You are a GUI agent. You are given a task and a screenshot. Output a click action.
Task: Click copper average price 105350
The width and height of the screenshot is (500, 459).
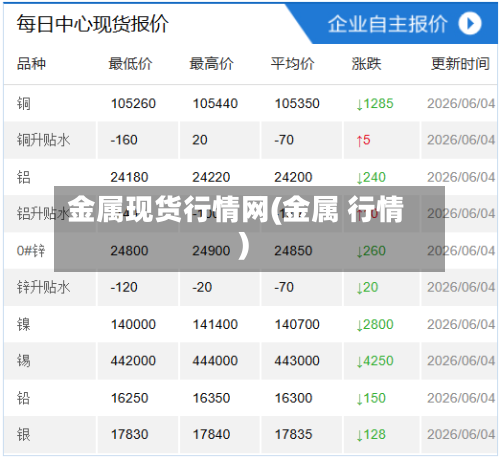tap(297, 103)
